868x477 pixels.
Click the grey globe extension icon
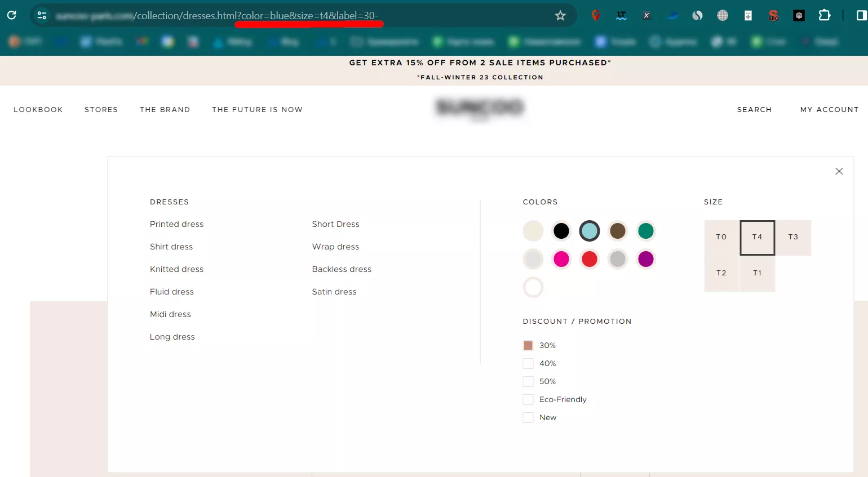pos(723,16)
